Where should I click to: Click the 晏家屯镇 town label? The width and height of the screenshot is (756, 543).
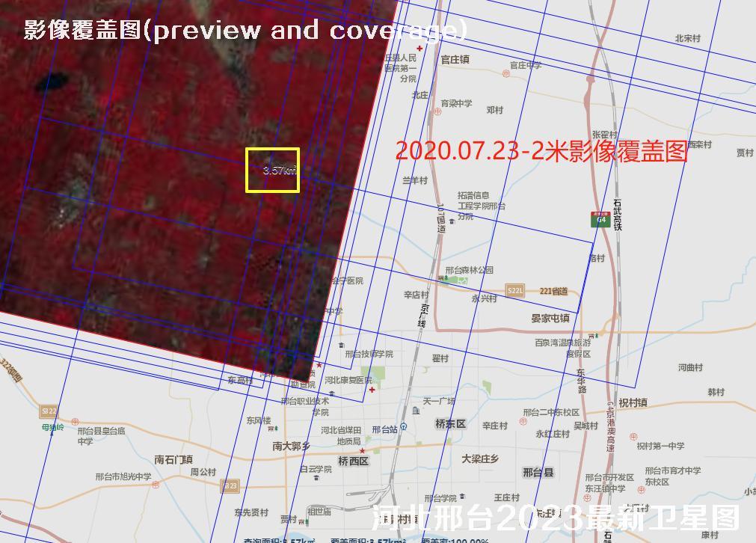coord(550,319)
